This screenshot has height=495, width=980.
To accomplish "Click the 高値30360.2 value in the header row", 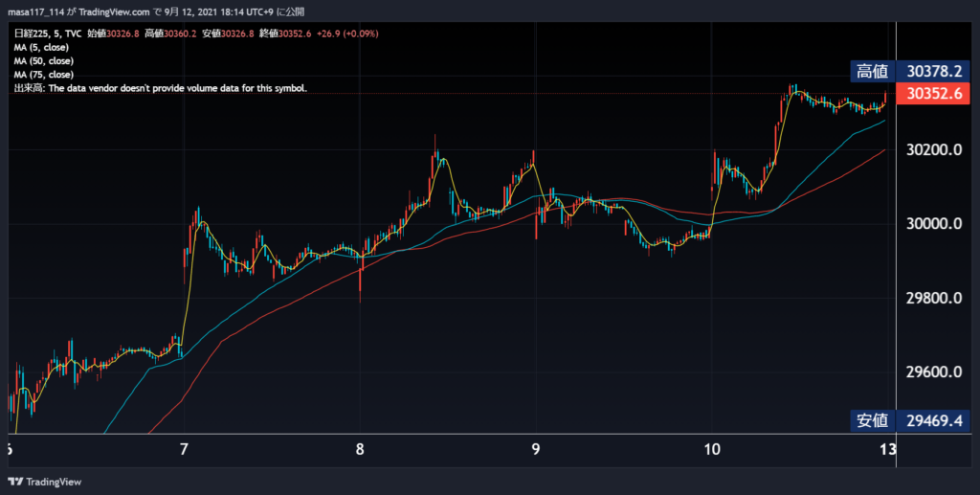I will (x=170, y=34).
